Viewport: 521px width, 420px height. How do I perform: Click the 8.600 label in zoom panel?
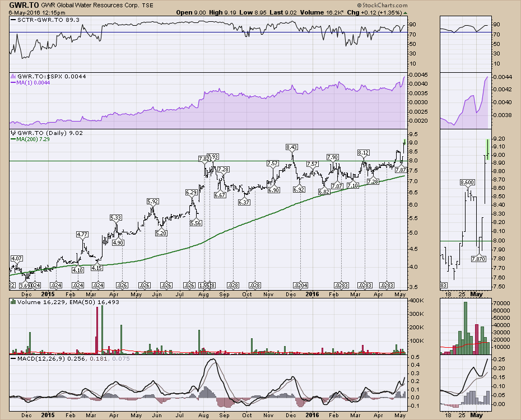point(467,183)
